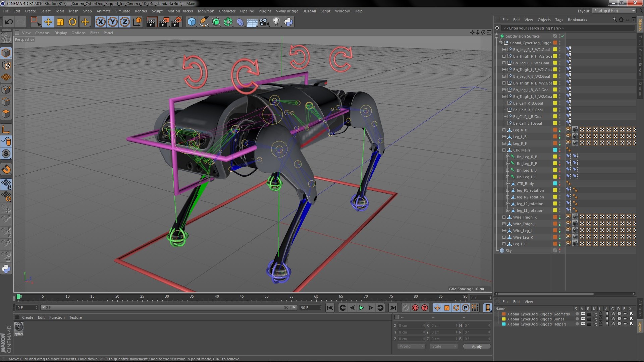Open the Character menu
This screenshot has height=362, width=644.
point(227,11)
